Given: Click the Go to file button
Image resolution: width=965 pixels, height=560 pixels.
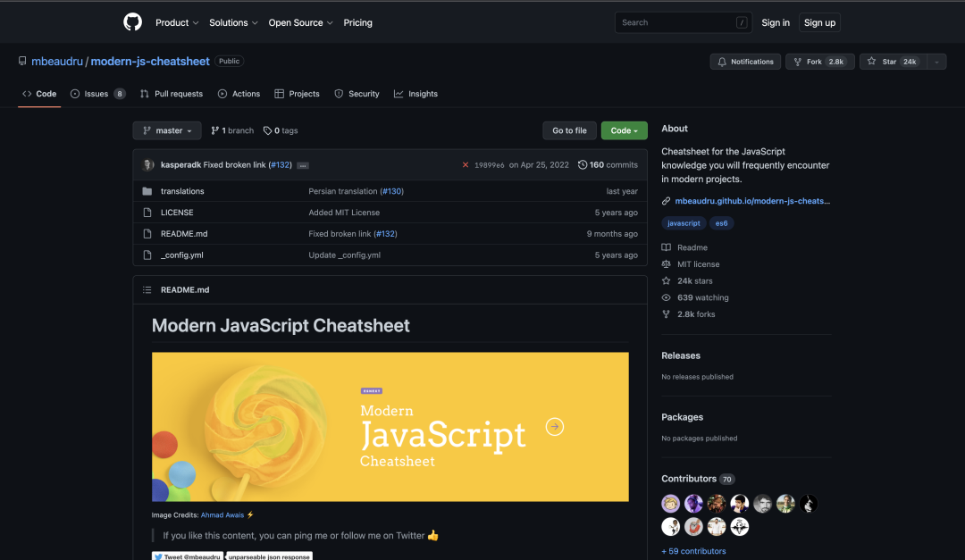Looking at the screenshot, I should click(569, 130).
